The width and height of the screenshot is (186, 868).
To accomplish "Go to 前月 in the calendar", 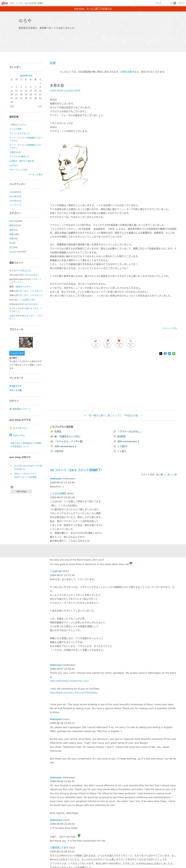I will (x=12, y=106).
